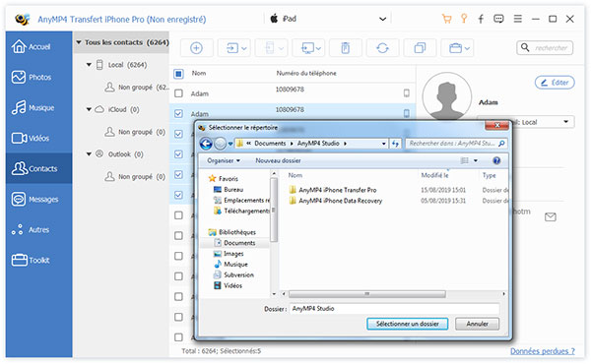
Task: Click the refresh path icon in dialog
Action: point(395,144)
